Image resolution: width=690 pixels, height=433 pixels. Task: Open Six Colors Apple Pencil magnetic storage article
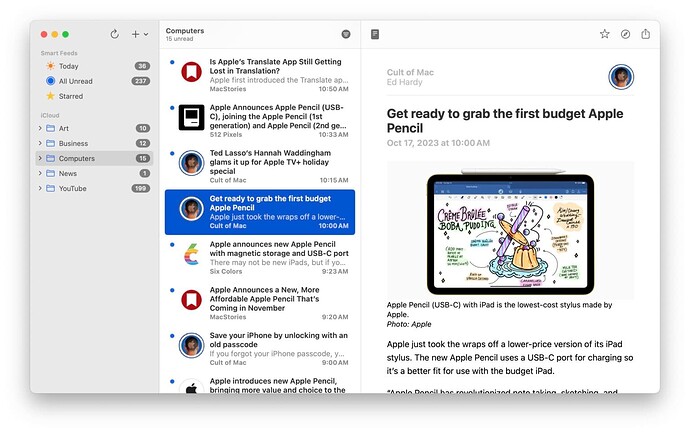tap(260, 257)
